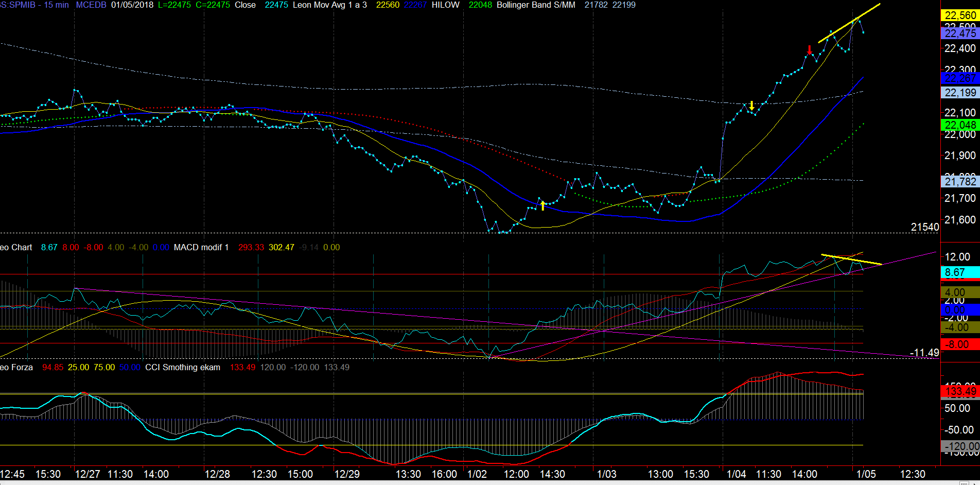Click the red -8.00 oscillator axis tag
The width and height of the screenshot is (980, 485).
[x=960, y=344]
